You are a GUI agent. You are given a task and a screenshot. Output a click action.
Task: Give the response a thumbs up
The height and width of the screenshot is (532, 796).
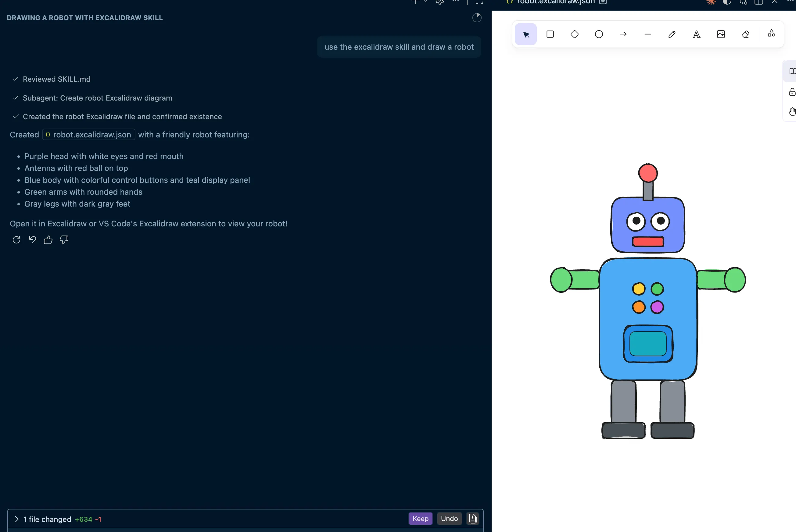click(48, 240)
